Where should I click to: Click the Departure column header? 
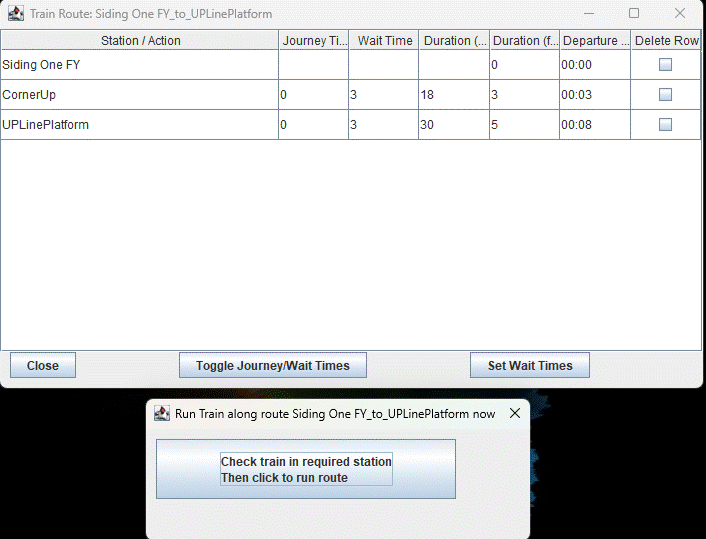click(x=595, y=41)
